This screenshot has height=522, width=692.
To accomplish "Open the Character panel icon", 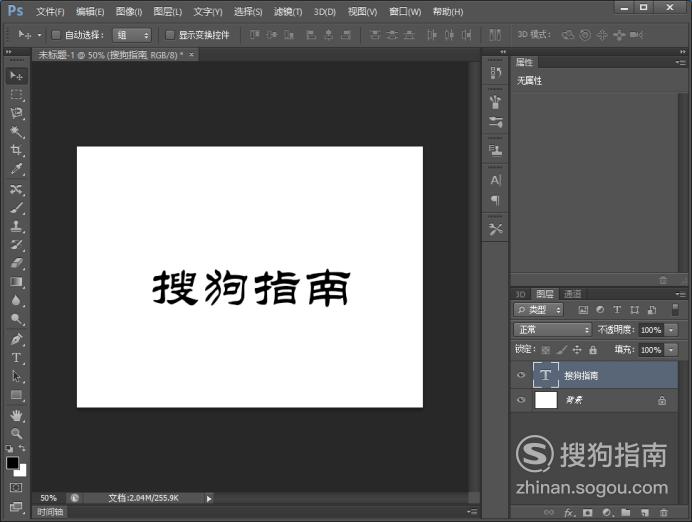I will click(496, 180).
